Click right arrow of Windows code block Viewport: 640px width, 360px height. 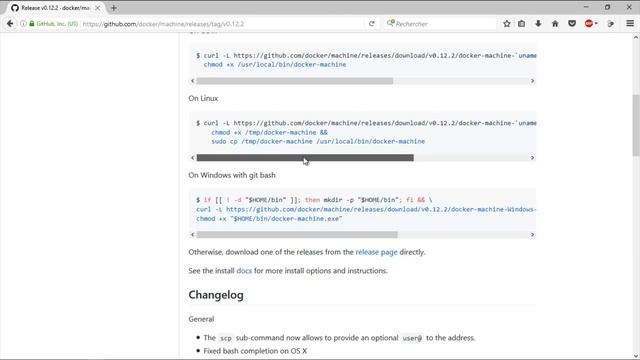[x=532, y=235]
